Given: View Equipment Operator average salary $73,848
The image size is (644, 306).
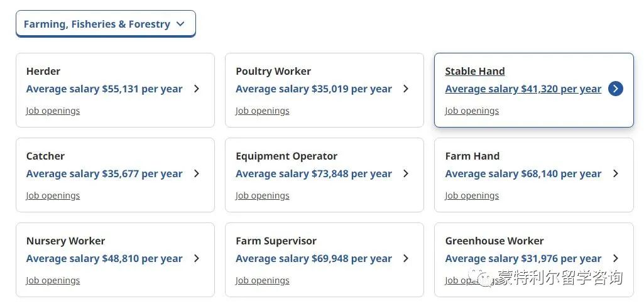Looking at the screenshot, I should click(314, 174).
